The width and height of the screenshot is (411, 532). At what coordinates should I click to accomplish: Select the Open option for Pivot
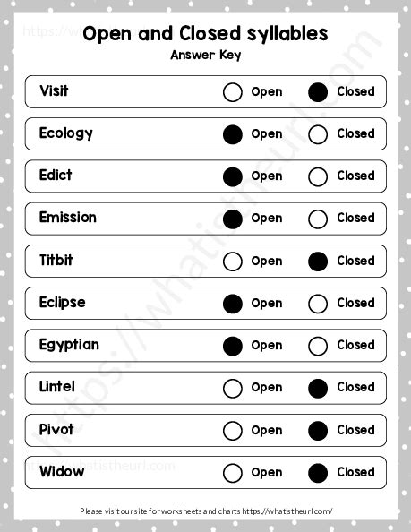pos(233,431)
